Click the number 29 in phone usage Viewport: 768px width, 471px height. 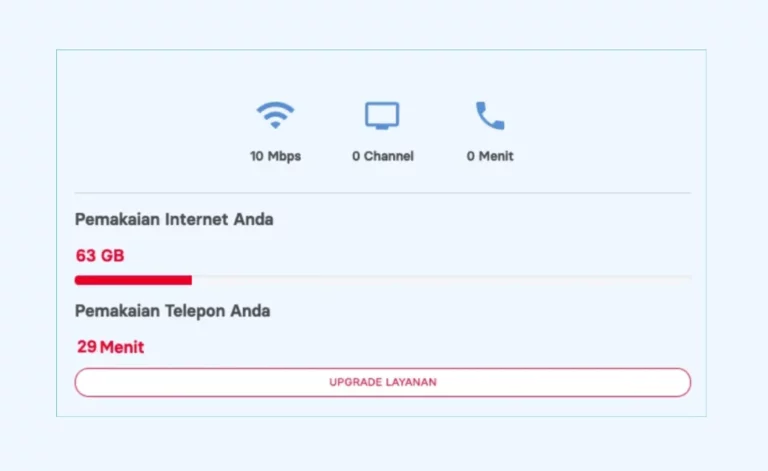[87, 347]
